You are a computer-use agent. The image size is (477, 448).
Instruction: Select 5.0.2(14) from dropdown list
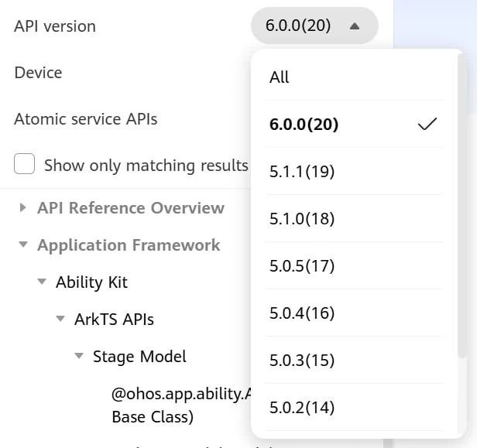tap(355, 407)
